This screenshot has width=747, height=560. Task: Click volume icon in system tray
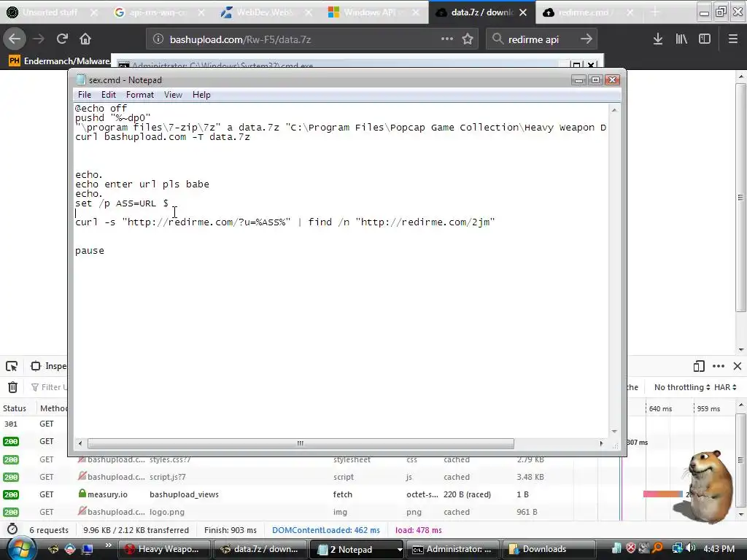(691, 548)
